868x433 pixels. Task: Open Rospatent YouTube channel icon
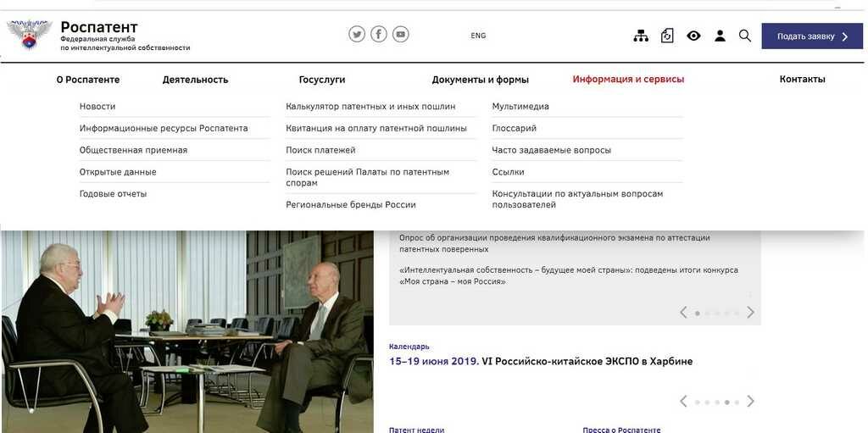(x=401, y=35)
